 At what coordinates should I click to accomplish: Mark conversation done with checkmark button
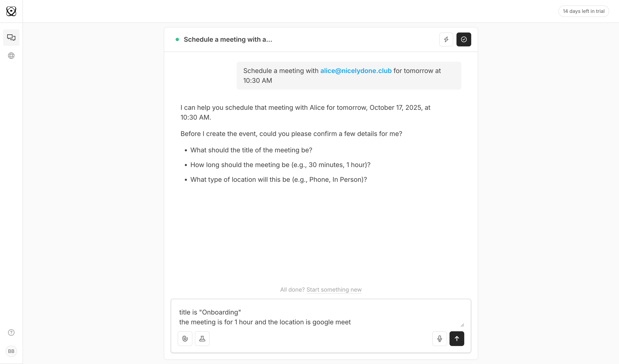[464, 39]
